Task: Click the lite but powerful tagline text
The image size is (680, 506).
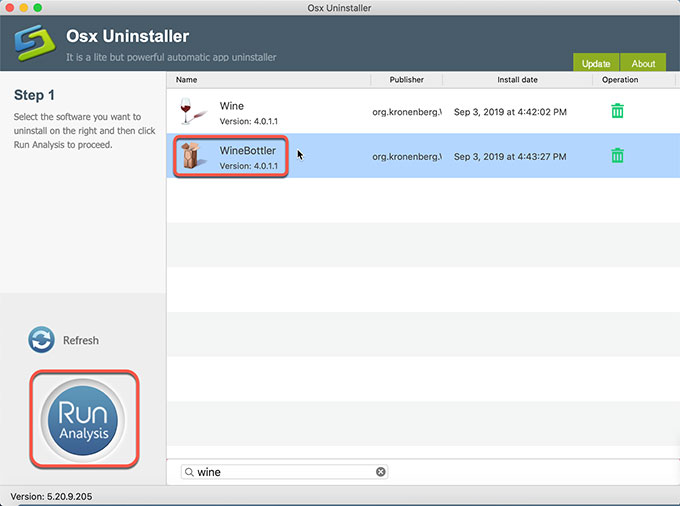Action: coord(171,57)
